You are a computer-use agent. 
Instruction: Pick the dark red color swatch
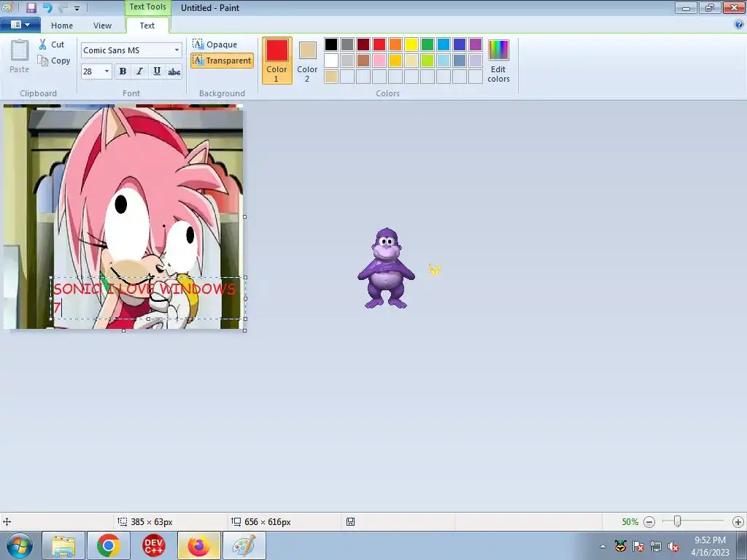click(363, 44)
